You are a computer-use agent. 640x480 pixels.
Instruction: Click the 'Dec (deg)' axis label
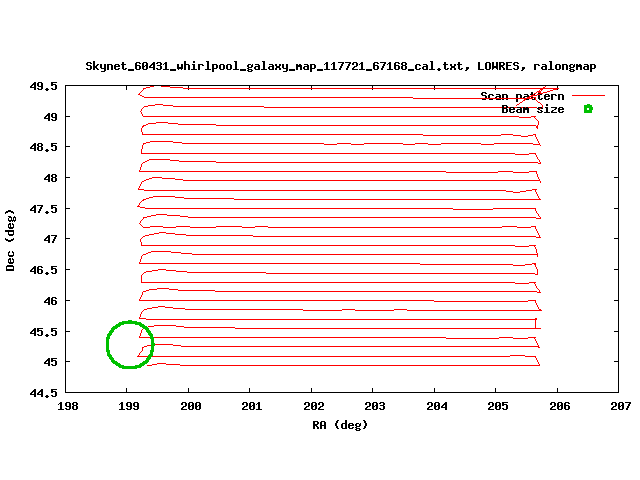10,240
